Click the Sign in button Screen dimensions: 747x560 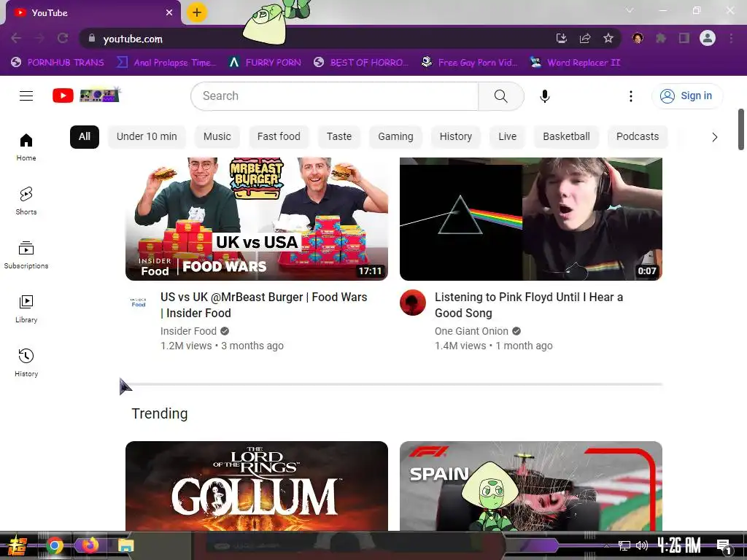[687, 96]
